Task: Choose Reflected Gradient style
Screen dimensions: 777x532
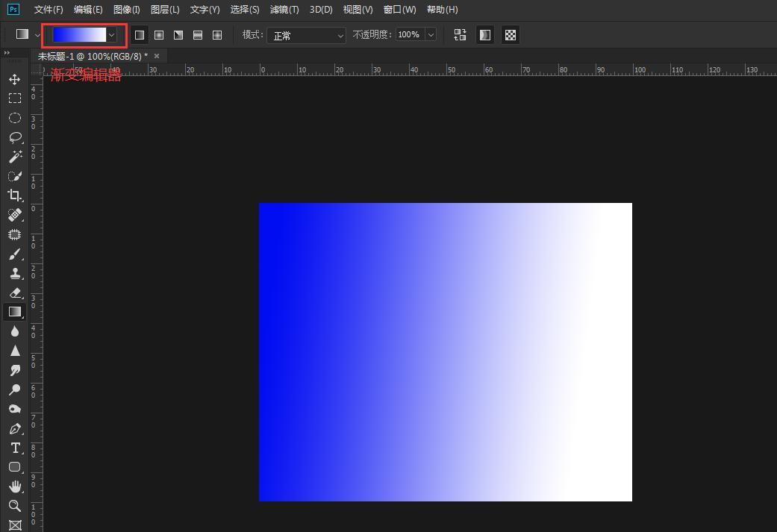Action: pyautogui.click(x=198, y=34)
